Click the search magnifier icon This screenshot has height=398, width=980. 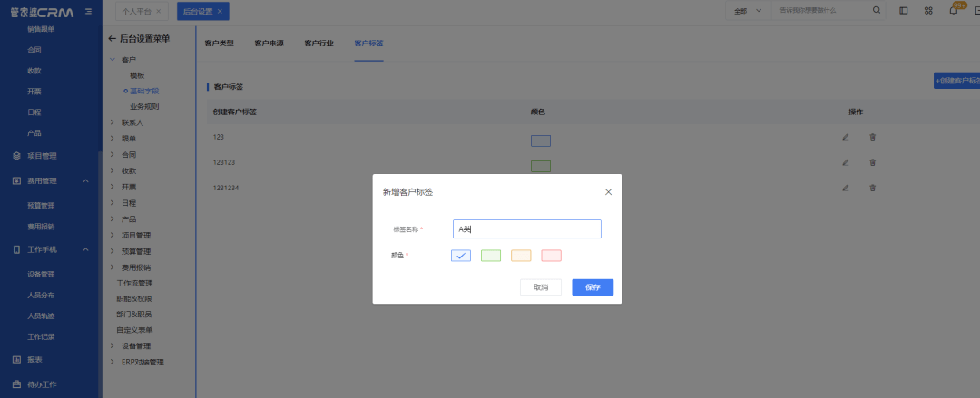[876, 11]
